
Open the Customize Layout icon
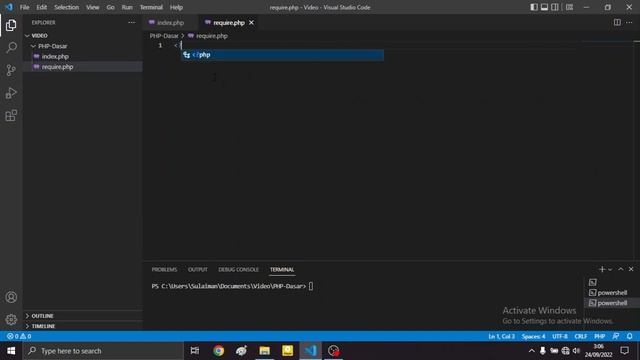[x=569, y=7]
